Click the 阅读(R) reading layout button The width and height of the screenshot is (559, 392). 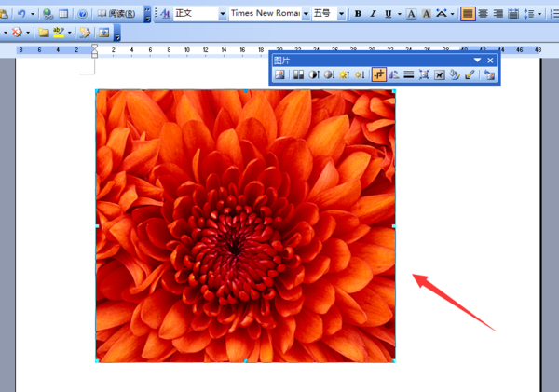click(x=116, y=14)
